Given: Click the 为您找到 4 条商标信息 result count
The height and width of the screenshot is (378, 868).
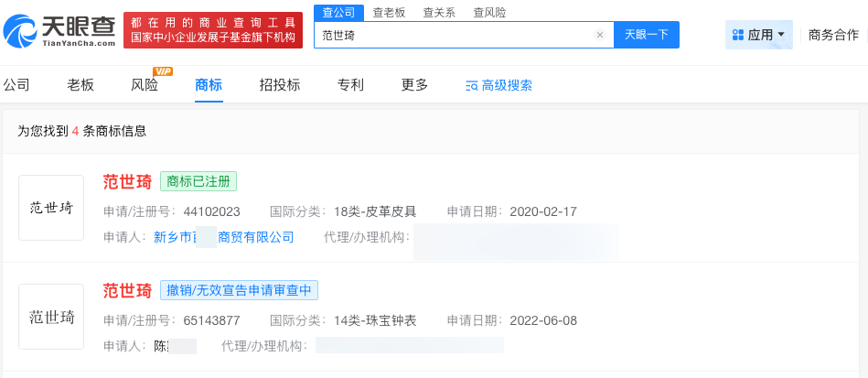Looking at the screenshot, I should pyautogui.click(x=82, y=131).
